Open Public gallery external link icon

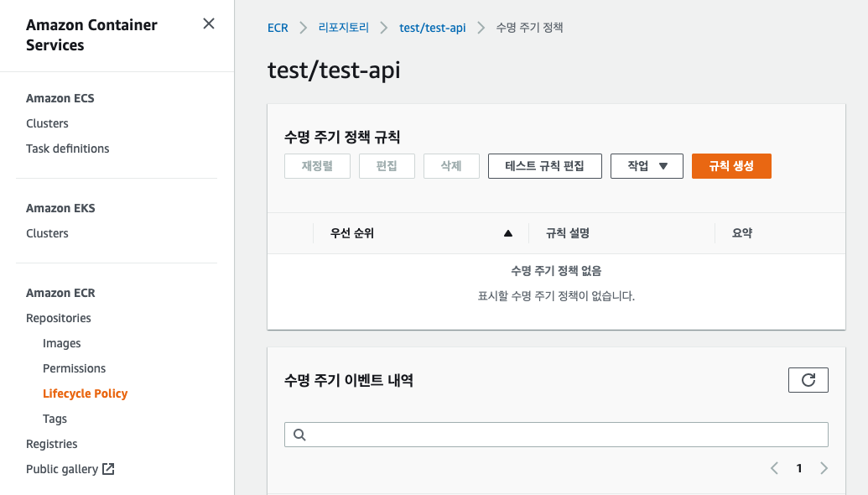[108, 469]
